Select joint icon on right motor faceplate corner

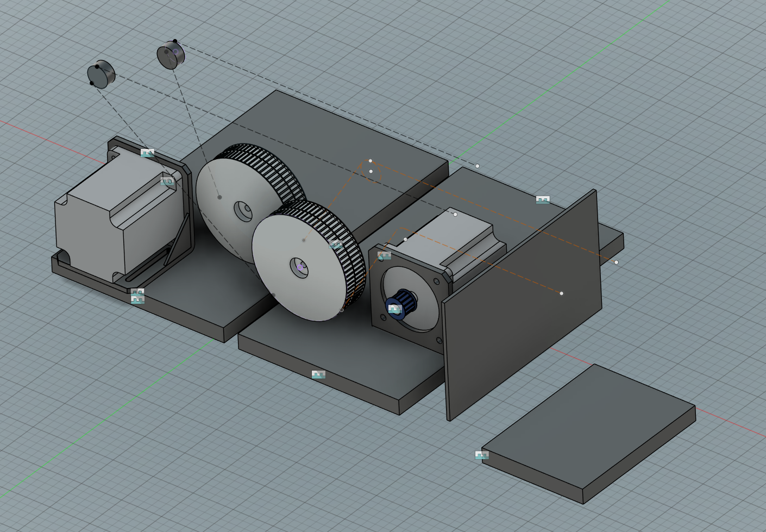click(x=384, y=255)
